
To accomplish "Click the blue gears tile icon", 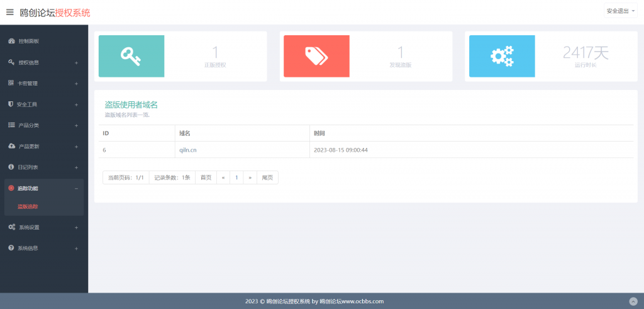I will tap(502, 56).
